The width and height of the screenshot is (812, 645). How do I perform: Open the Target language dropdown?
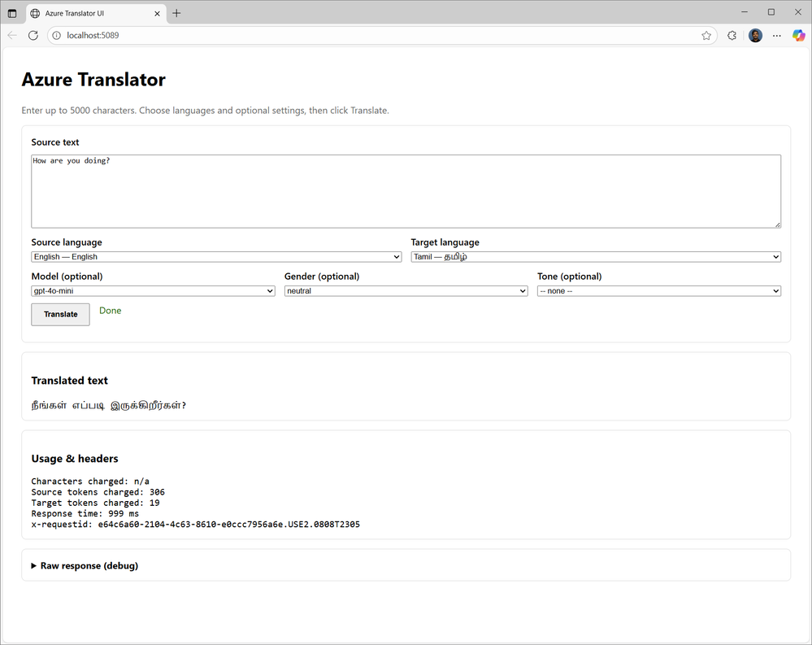point(596,256)
